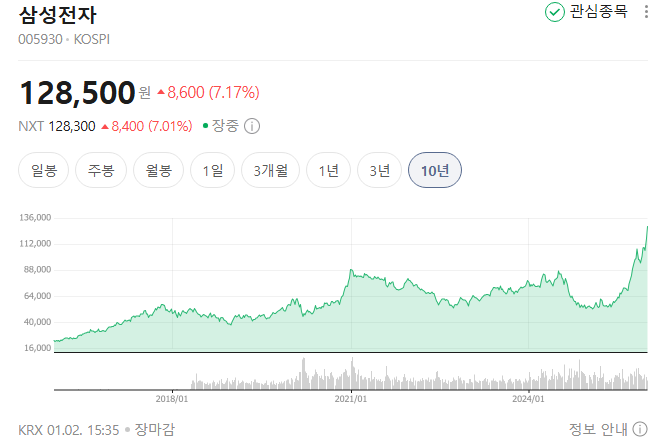Click the green 장중 status dot
662x448 pixels.
(x=206, y=126)
